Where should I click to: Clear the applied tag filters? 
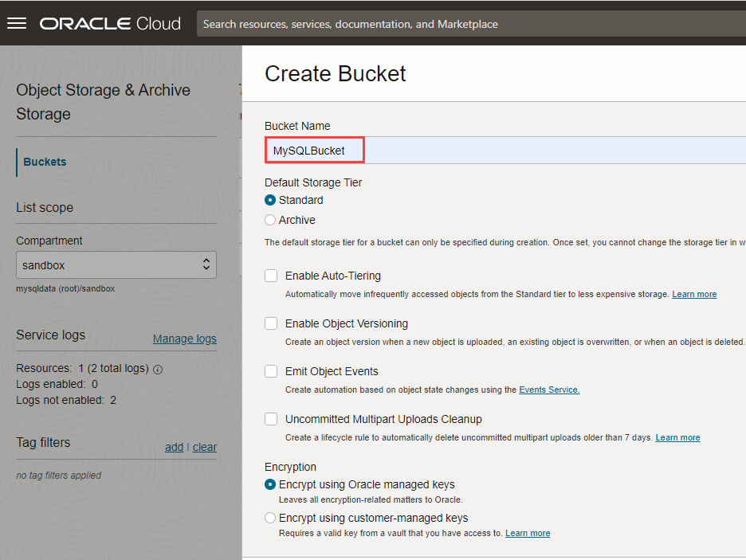coord(204,447)
